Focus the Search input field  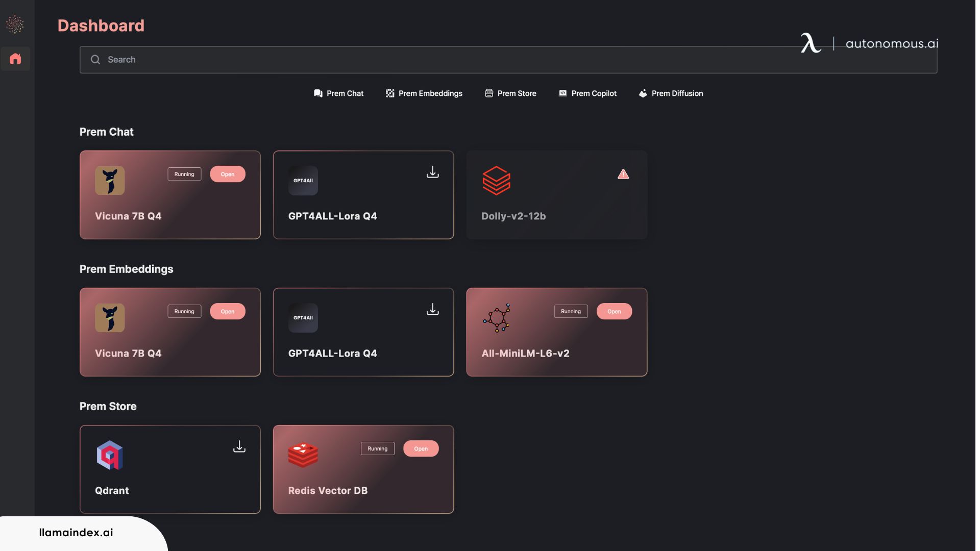508,60
